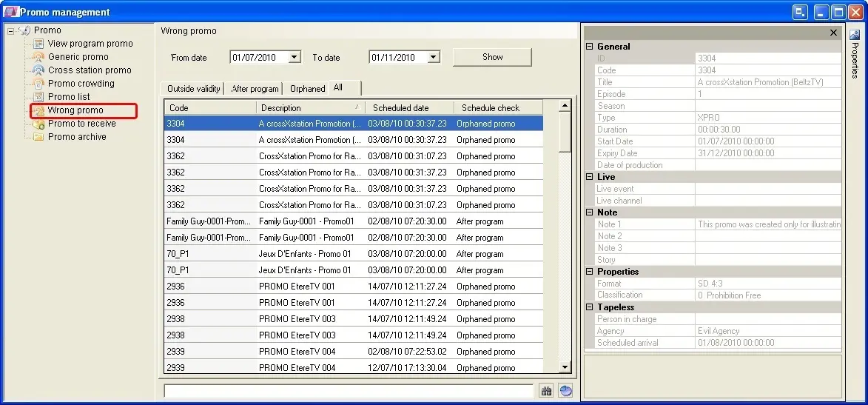This screenshot has height=405, width=868.
Task: Click the table's scroll down arrow
Action: (x=565, y=366)
